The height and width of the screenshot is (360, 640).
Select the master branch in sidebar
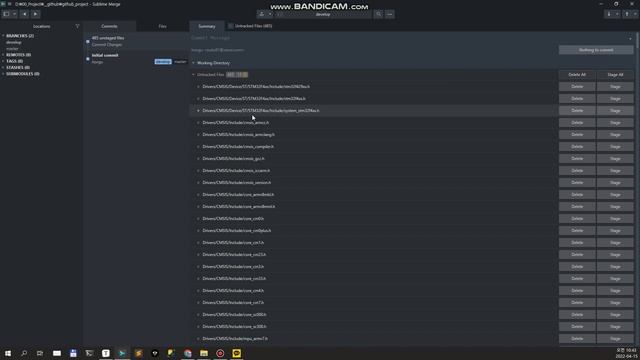(x=12, y=49)
